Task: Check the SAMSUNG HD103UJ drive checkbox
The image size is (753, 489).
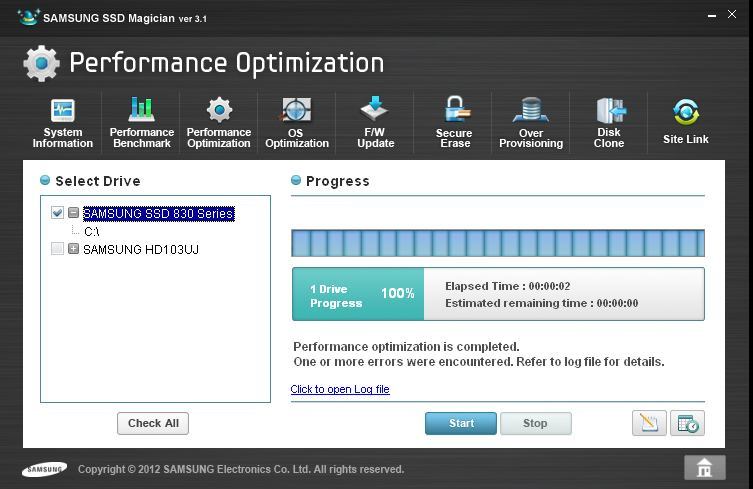Action: coord(58,249)
